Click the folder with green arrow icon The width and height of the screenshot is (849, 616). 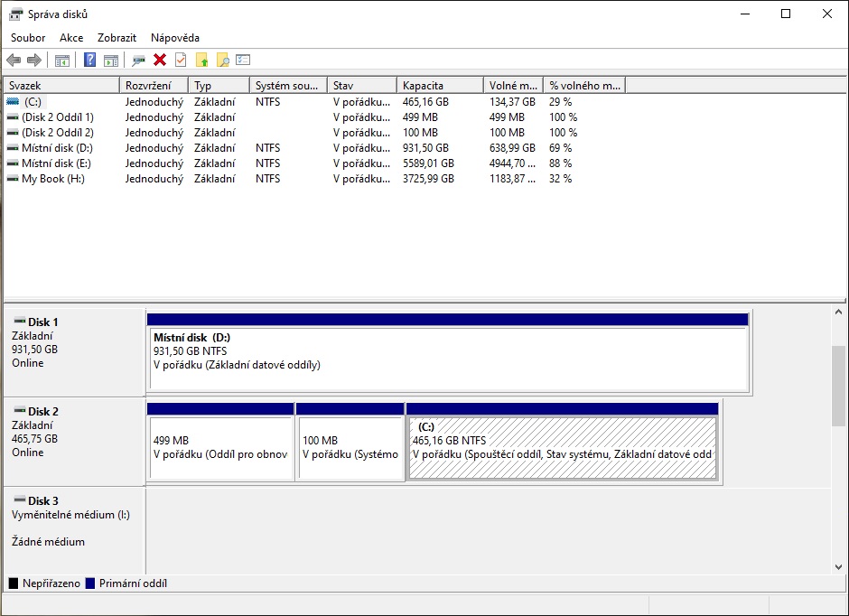tap(201, 61)
